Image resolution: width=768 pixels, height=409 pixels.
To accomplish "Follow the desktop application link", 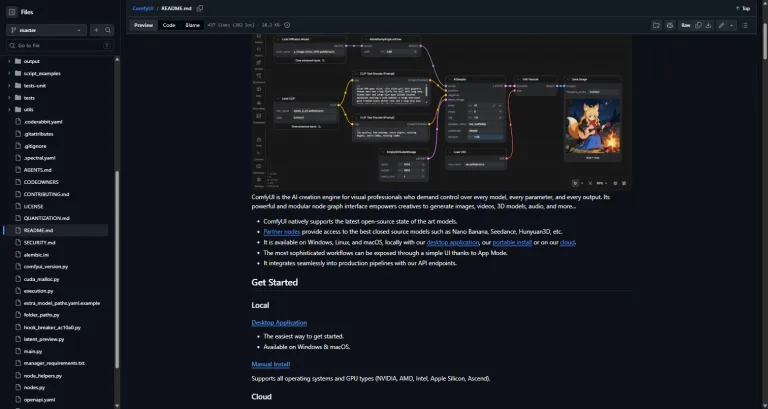I will pos(453,242).
